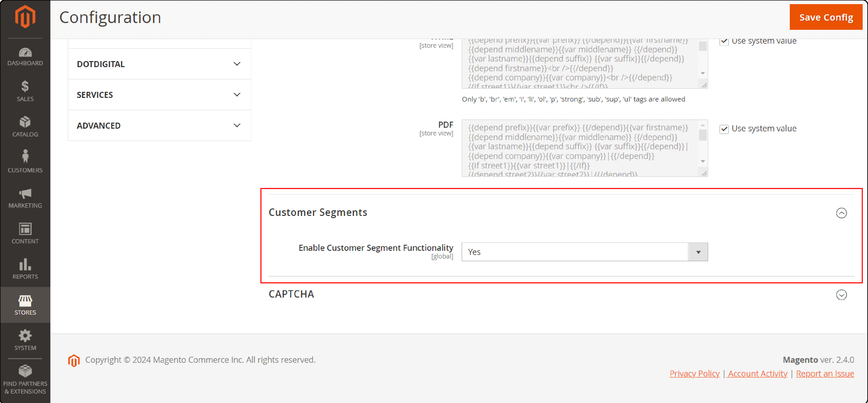Viewport: 868px width, 403px height.
Task: Collapse the Customer Segments section
Action: coord(841,213)
